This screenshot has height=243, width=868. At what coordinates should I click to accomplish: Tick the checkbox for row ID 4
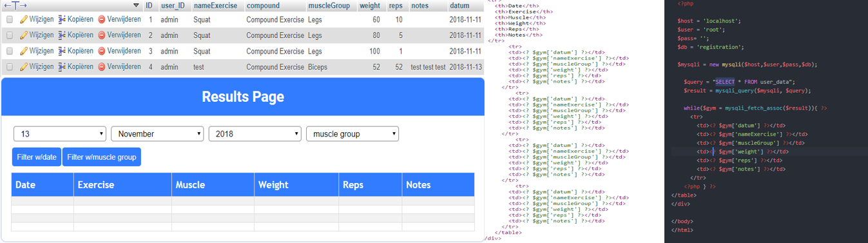10,66
